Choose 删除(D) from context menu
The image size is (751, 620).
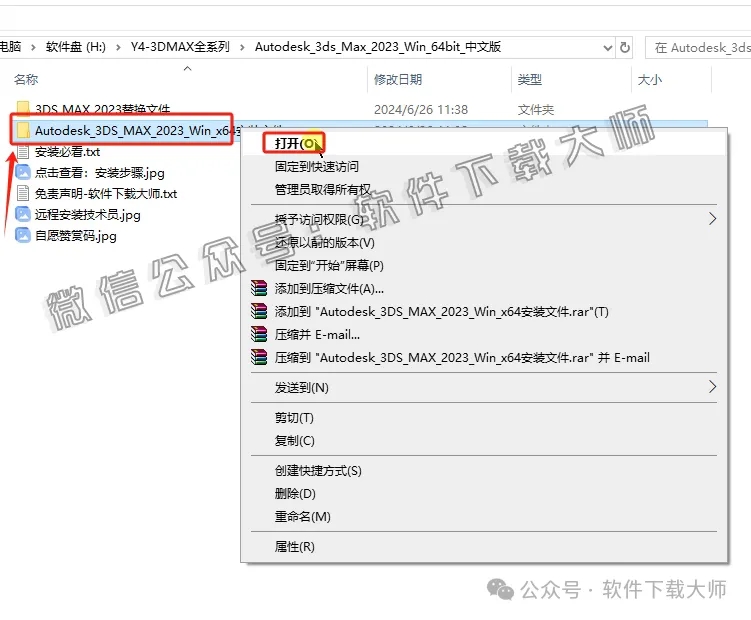coord(295,494)
